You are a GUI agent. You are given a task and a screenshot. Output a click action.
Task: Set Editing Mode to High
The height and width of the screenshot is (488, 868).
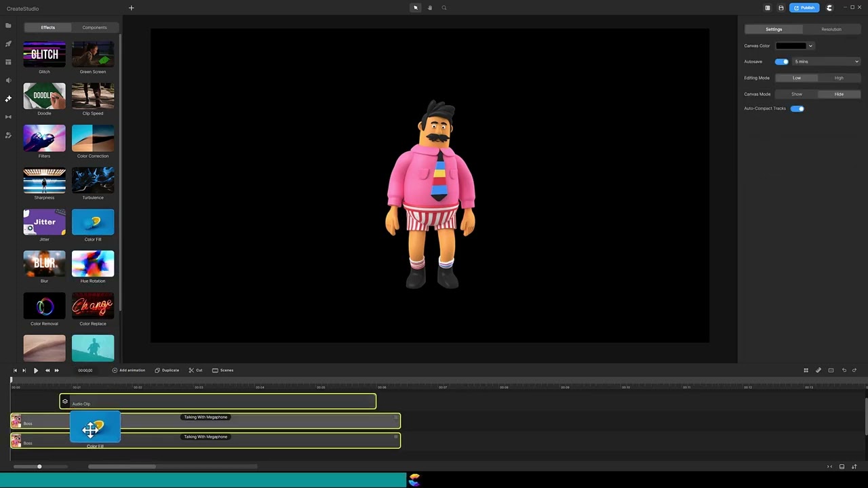click(839, 78)
